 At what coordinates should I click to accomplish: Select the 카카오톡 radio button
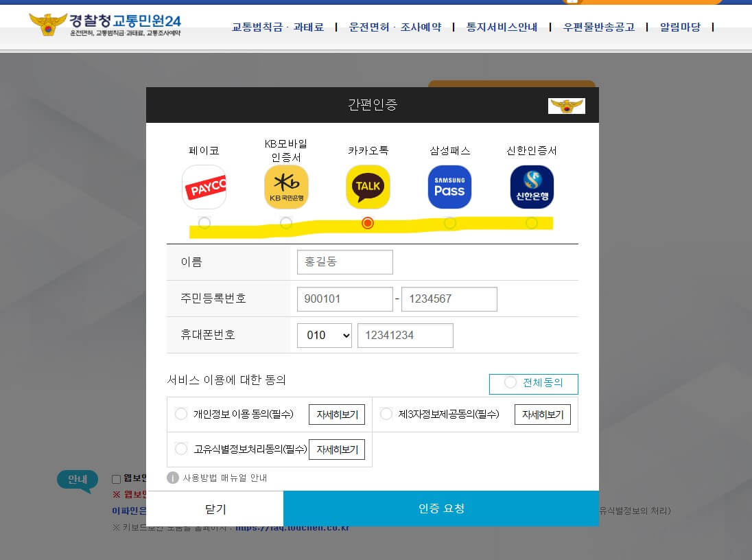click(x=368, y=222)
